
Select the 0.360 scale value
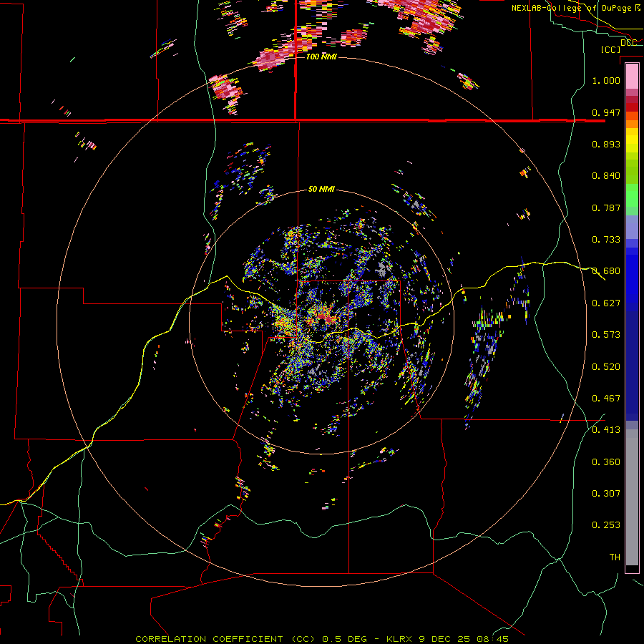(x=606, y=462)
